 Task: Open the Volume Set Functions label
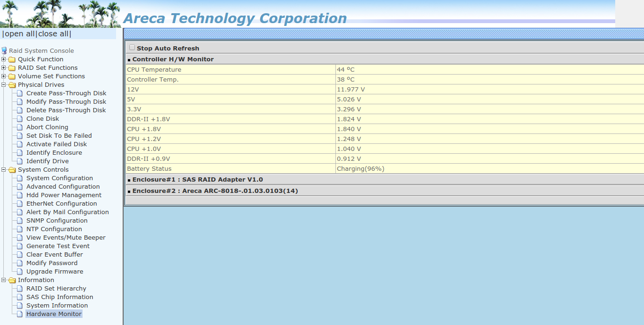coord(51,76)
